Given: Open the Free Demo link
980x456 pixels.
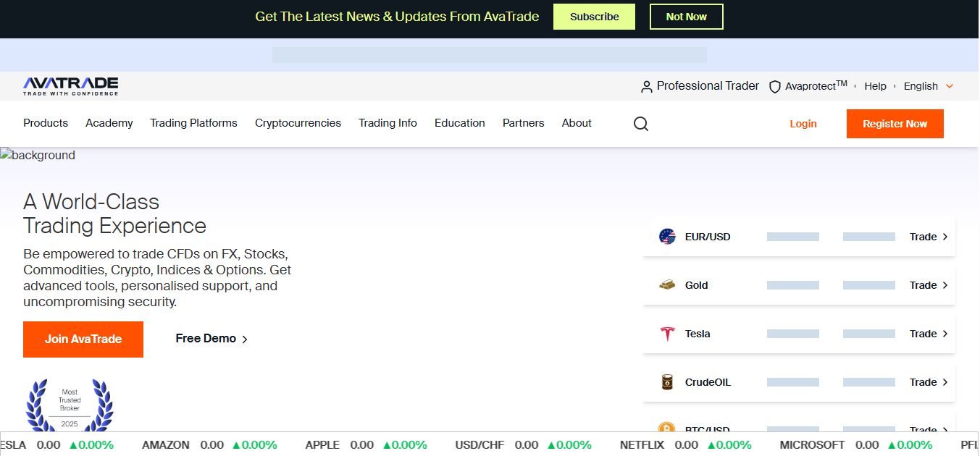Looking at the screenshot, I should [212, 339].
